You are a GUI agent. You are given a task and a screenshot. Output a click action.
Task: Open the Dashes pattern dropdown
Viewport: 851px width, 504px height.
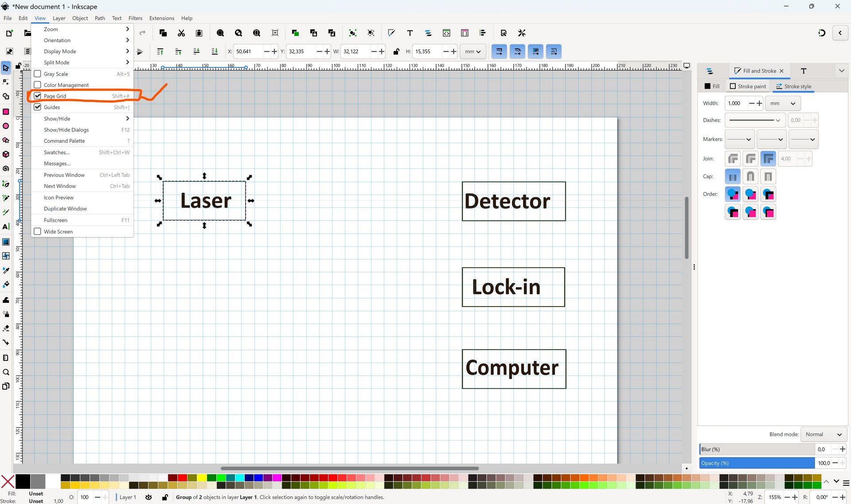coord(755,120)
